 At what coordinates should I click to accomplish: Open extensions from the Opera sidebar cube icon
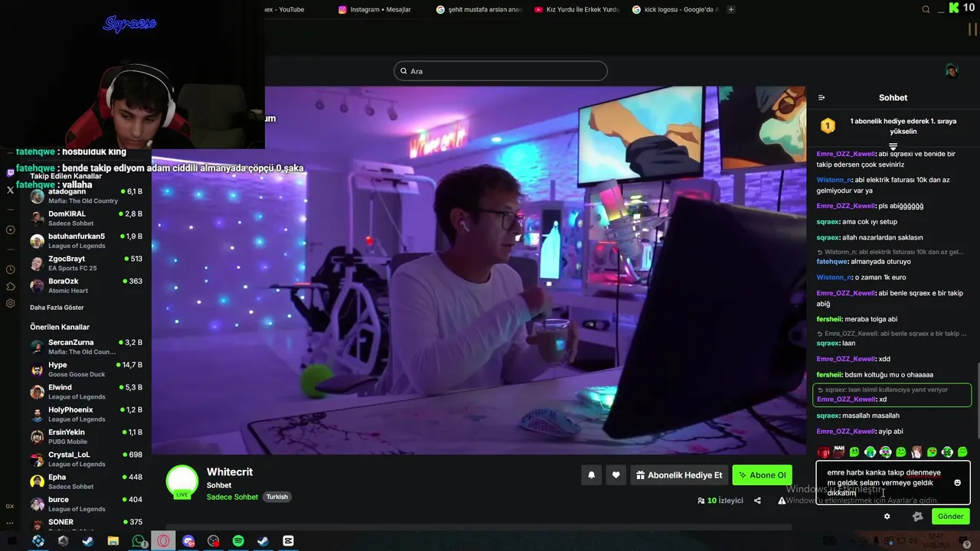(x=10, y=286)
